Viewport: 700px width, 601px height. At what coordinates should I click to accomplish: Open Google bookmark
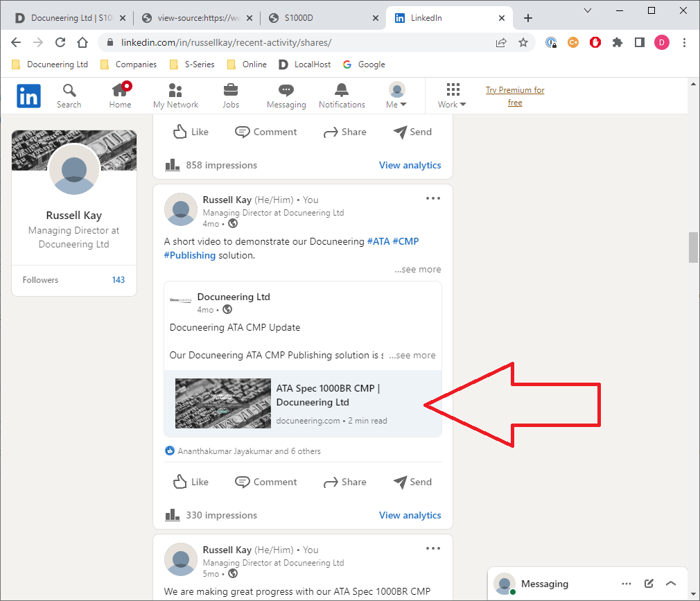(x=364, y=64)
